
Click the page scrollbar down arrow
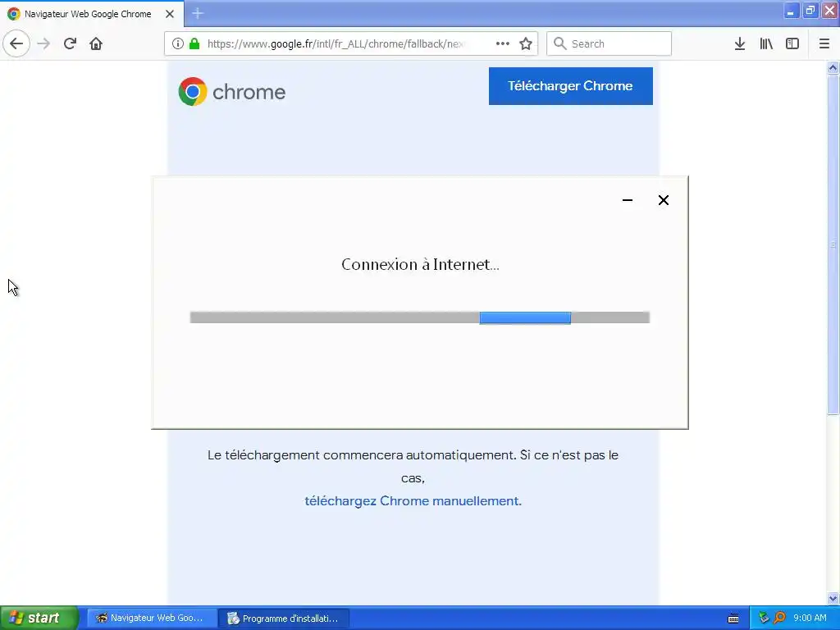(833, 598)
